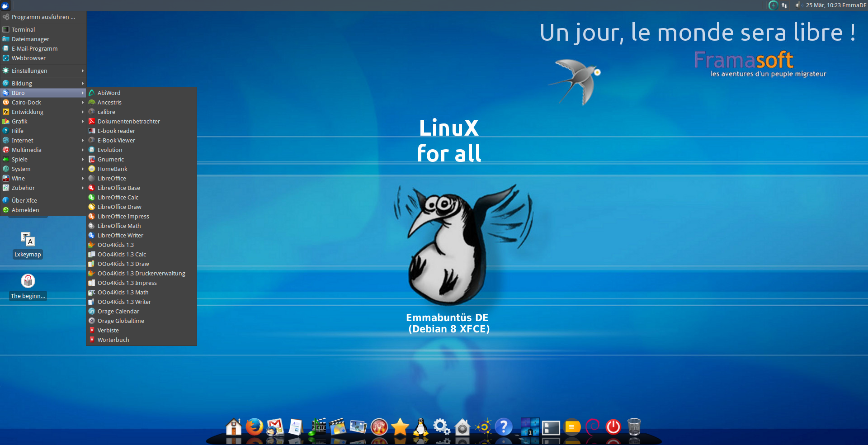868x445 pixels.
Task: Launch LibreOffice Writer from the submenu
Action: 142,235
